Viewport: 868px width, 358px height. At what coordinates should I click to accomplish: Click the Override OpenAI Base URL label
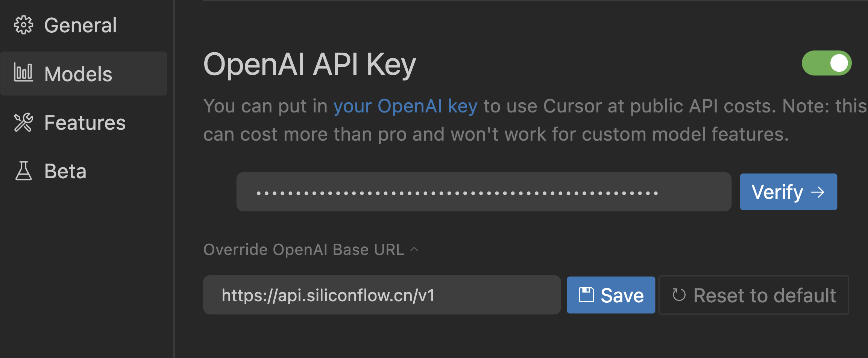[x=303, y=250]
